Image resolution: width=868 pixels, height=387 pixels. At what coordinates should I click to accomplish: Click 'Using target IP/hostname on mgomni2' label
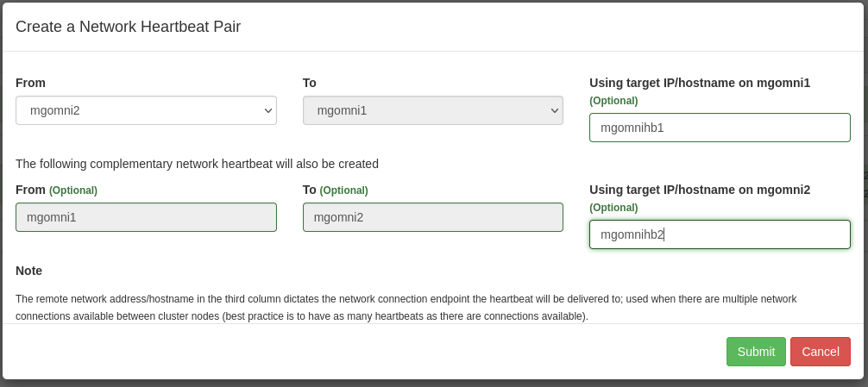click(x=699, y=190)
